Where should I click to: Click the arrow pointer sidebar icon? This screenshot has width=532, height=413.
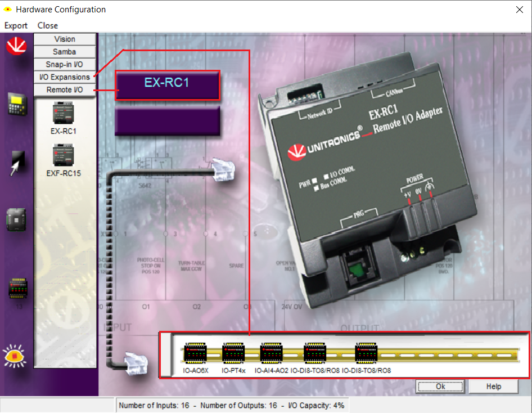click(17, 163)
